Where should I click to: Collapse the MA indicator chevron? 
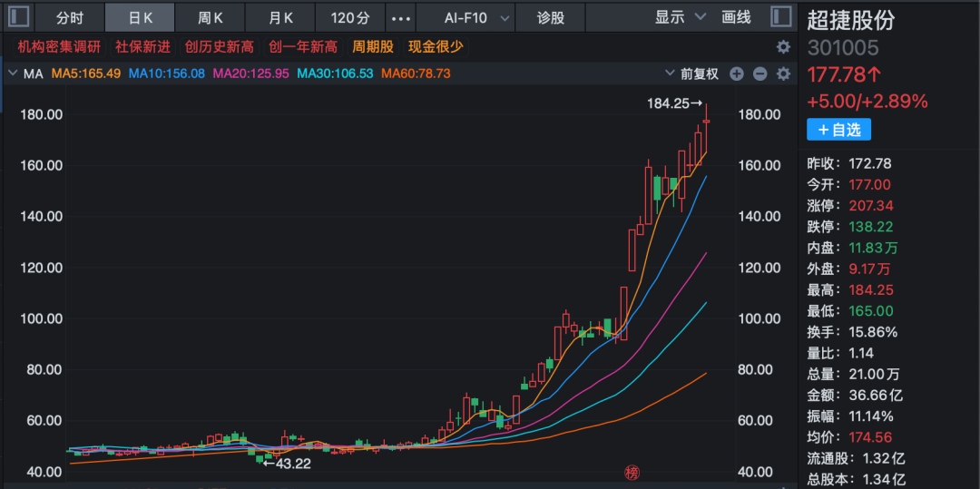tap(13, 73)
